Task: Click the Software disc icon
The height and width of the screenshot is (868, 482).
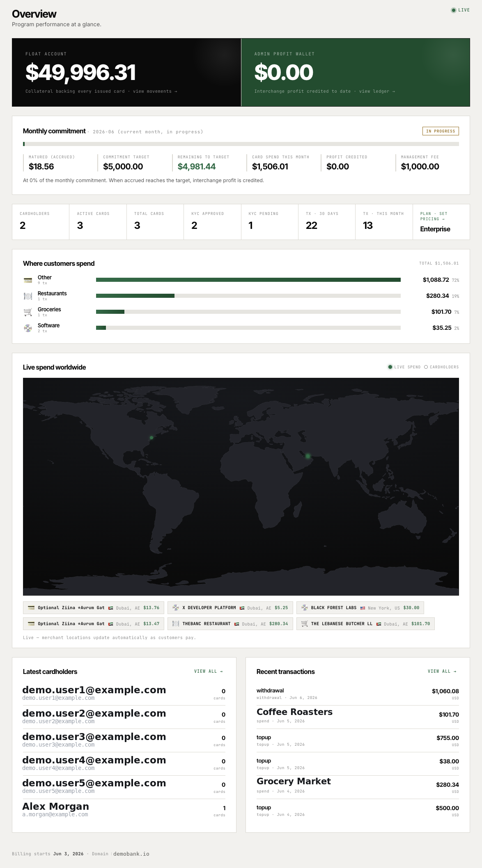Action: coord(28,328)
